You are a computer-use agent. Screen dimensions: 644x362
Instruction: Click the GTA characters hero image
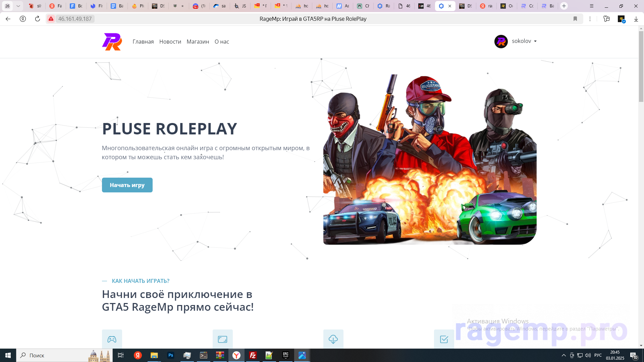tap(430, 160)
